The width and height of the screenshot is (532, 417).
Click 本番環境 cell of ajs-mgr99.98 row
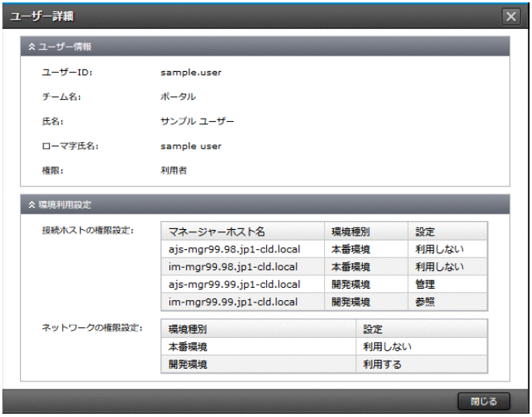366,249
